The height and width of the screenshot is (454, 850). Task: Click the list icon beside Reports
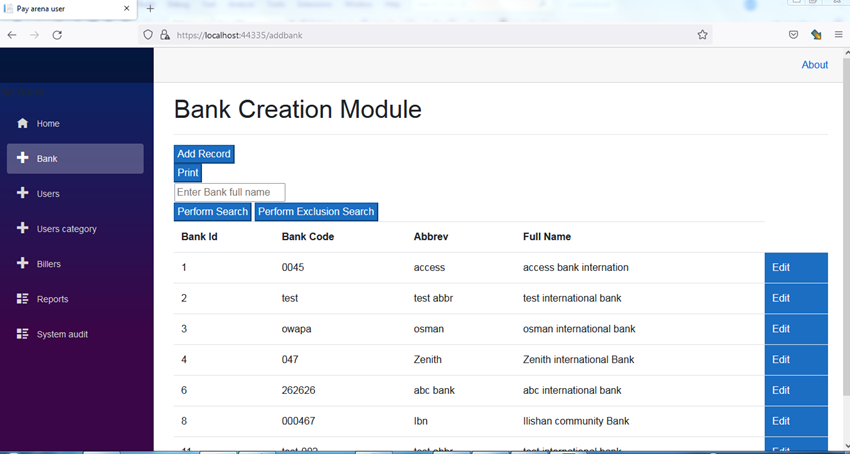coord(22,298)
